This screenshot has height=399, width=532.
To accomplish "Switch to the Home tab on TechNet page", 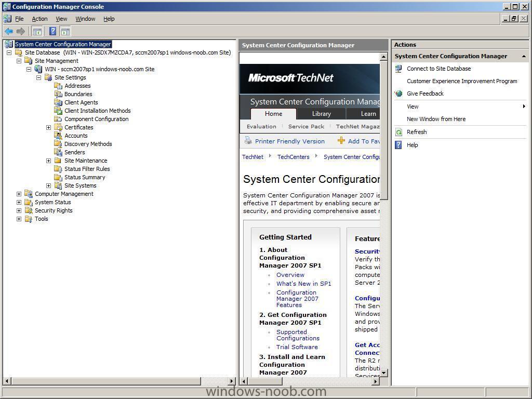I will point(273,114).
